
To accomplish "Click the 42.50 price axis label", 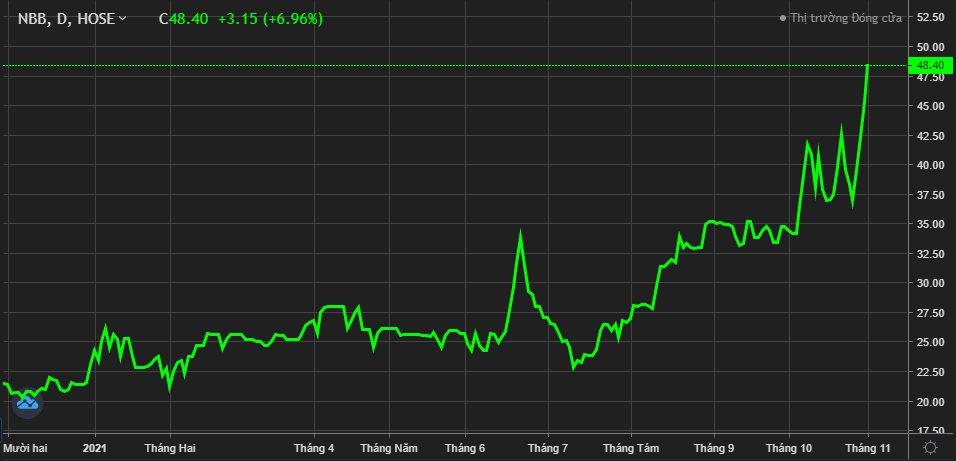I will [x=930, y=135].
